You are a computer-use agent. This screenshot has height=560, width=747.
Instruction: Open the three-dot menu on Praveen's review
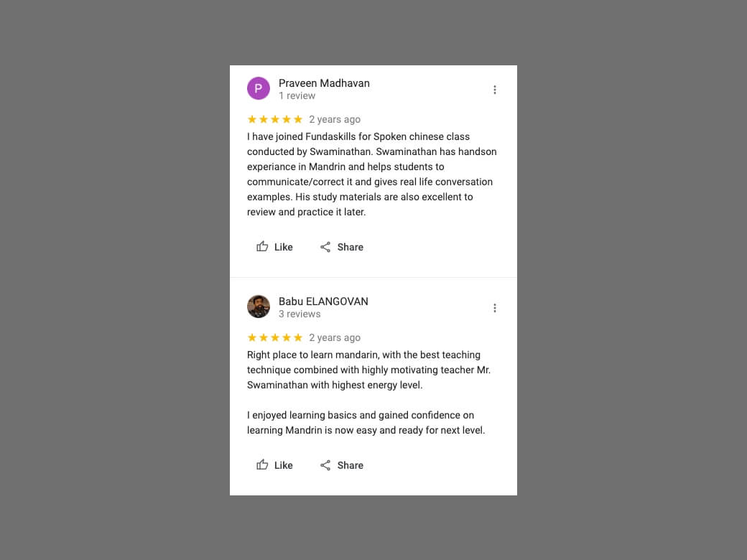495,90
